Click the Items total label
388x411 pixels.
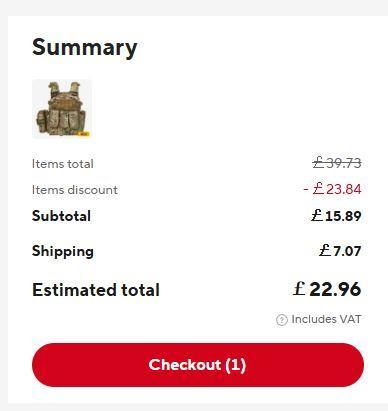[x=63, y=164]
